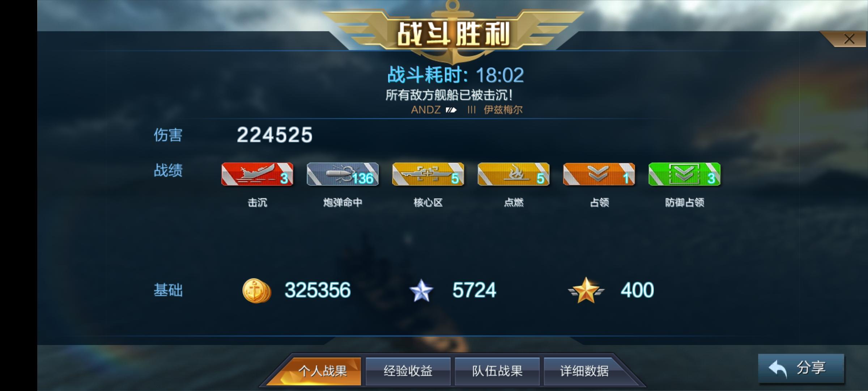Tap the 炮弹命中 shell hits badge

[342, 174]
